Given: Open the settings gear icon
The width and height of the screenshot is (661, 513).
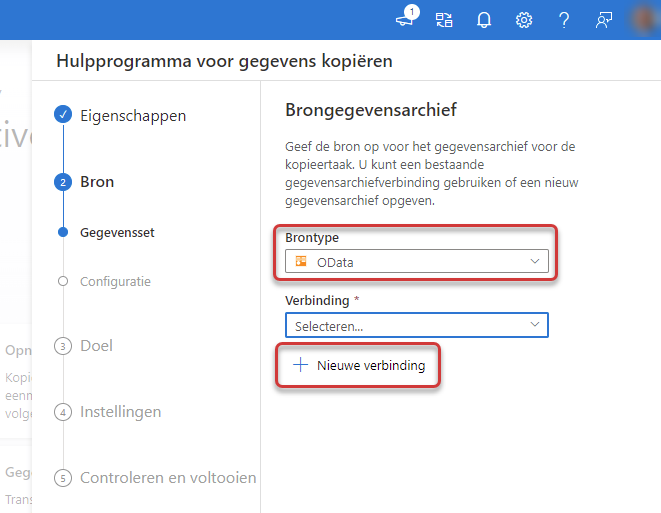Looking at the screenshot, I should (x=524, y=20).
